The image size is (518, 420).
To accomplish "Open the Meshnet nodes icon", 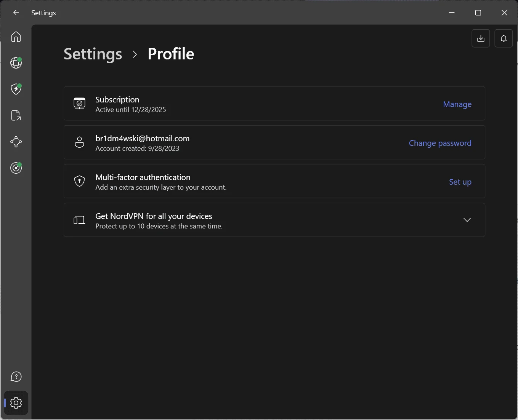I will pyautogui.click(x=16, y=142).
